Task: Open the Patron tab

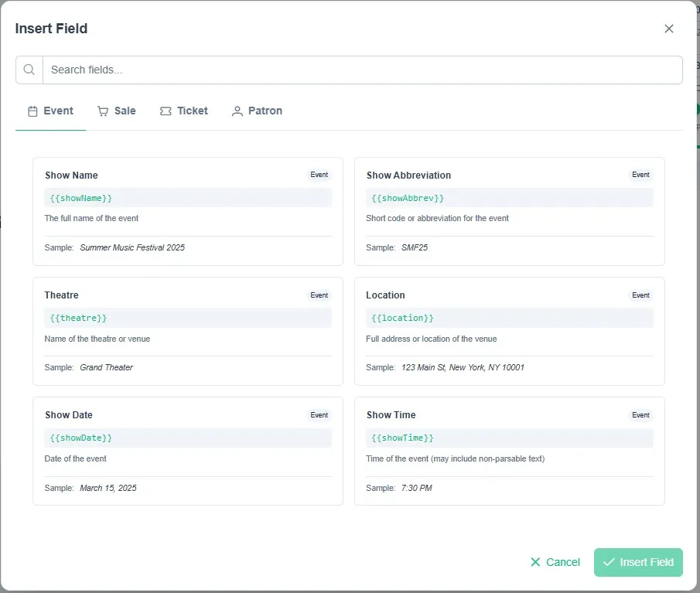Action: (257, 111)
